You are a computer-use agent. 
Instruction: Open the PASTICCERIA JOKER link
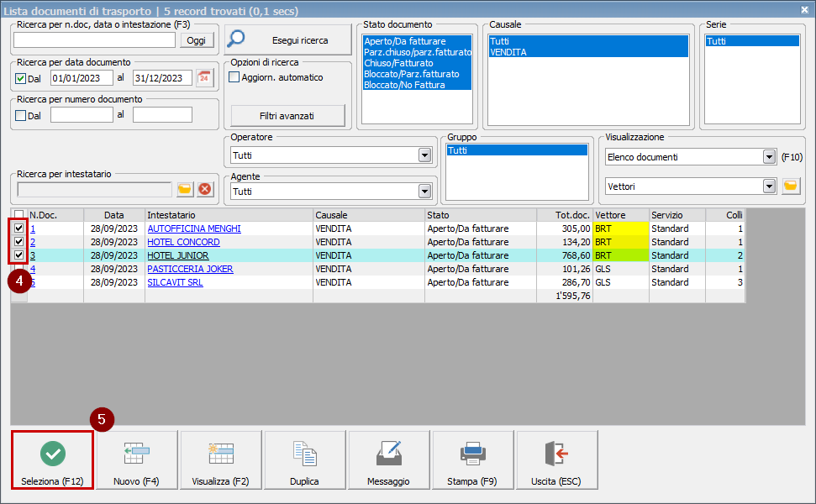coord(191,269)
